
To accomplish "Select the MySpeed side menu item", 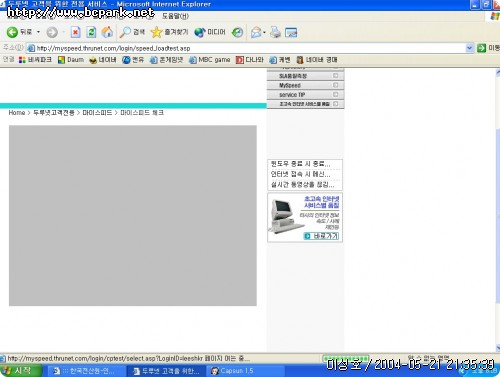I will [305, 85].
